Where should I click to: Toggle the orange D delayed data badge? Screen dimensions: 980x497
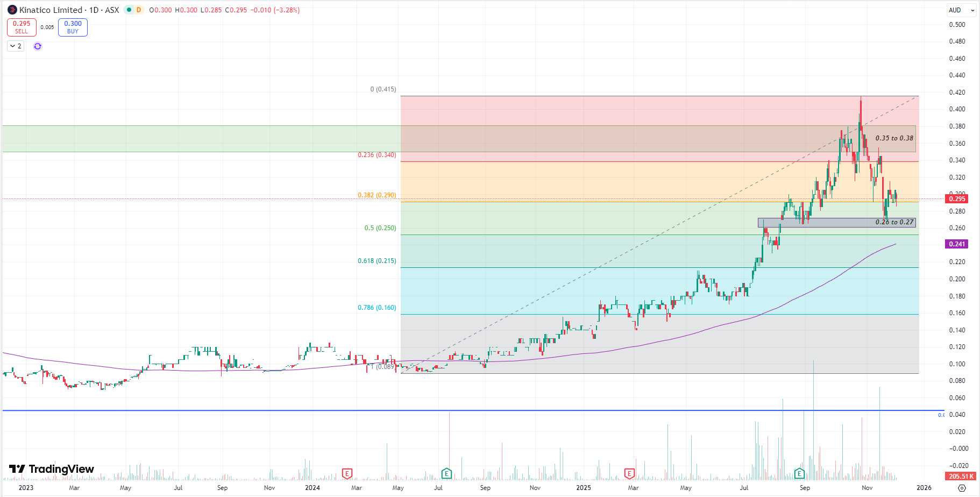point(139,10)
